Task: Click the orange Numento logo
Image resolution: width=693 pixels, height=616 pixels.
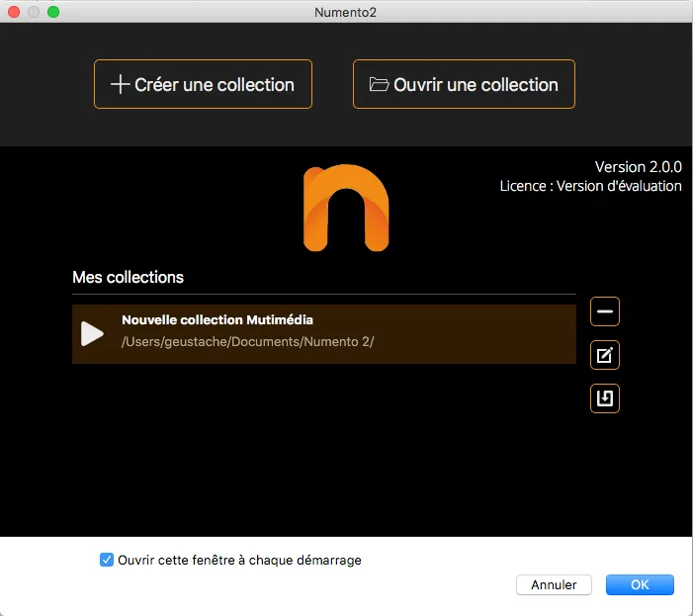Action: pos(346,208)
